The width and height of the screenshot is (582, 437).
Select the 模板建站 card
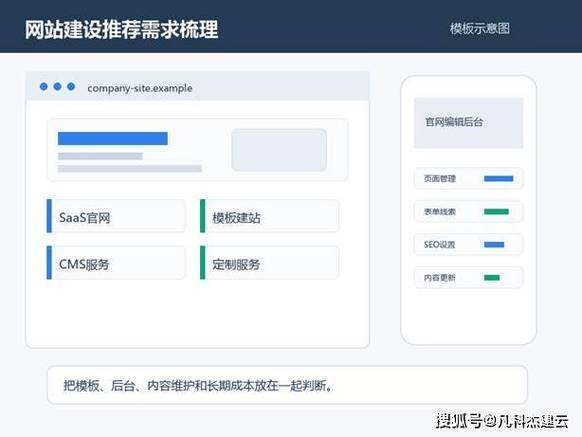tap(269, 216)
